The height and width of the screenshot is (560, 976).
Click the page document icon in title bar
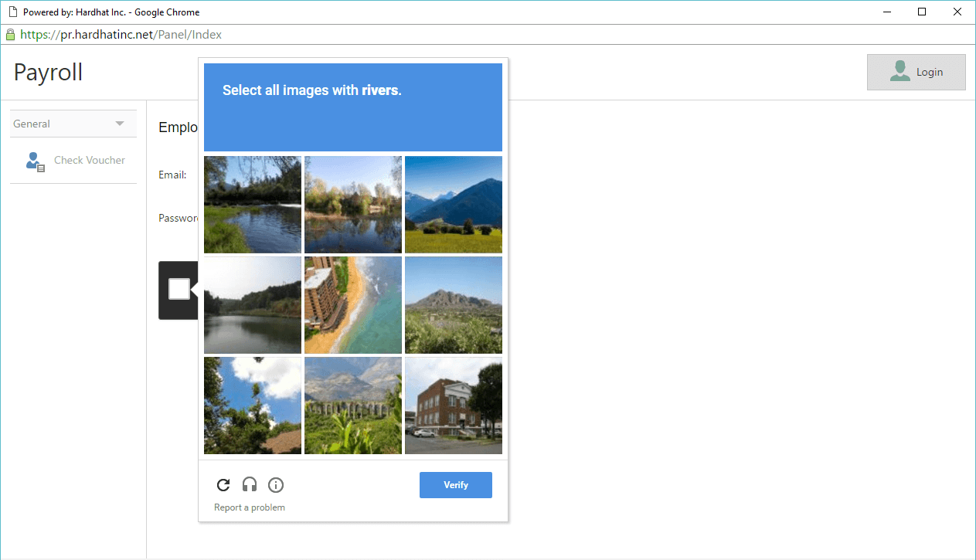coord(12,12)
